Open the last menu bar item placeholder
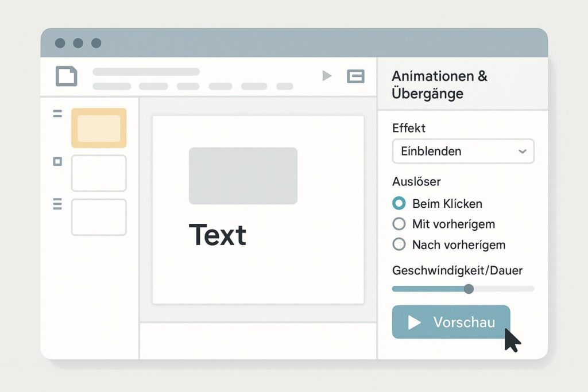The height and width of the screenshot is (392, 588). 285,87
